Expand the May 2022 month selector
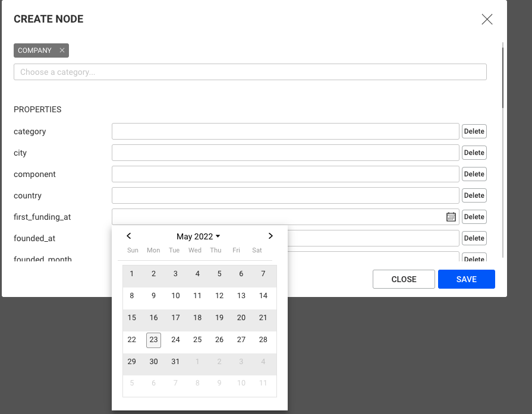 pyautogui.click(x=198, y=236)
